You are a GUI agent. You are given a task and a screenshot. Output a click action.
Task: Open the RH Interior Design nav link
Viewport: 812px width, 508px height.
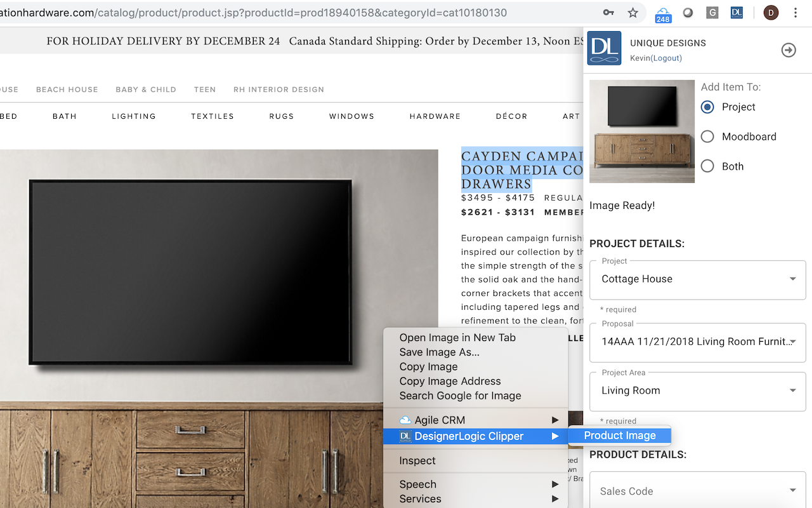click(278, 90)
